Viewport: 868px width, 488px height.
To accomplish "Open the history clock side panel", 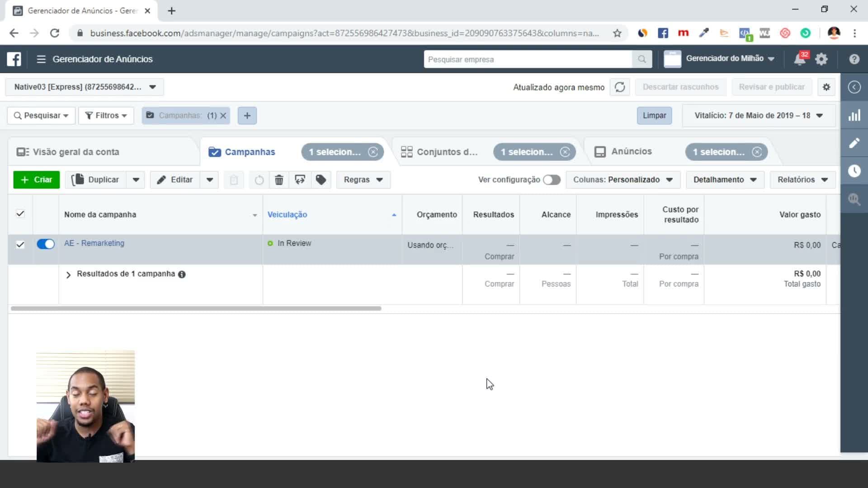I will pos(854,171).
